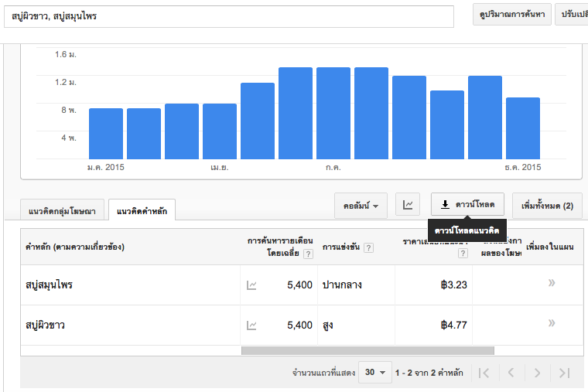Screen dimensions: 588x392
Task: Switch to แนวคิดกลุ่มโฆษณา tab
Action: [x=62, y=210]
